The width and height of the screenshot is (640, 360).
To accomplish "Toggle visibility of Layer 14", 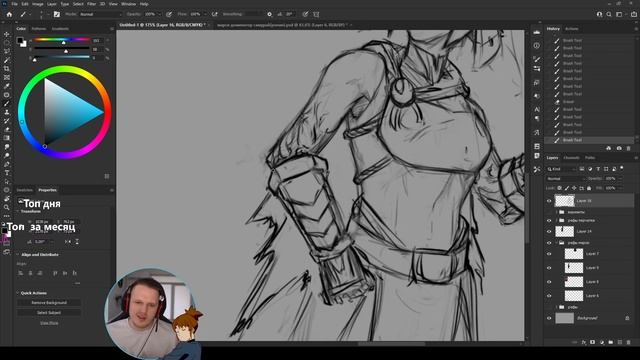I will tap(549, 231).
